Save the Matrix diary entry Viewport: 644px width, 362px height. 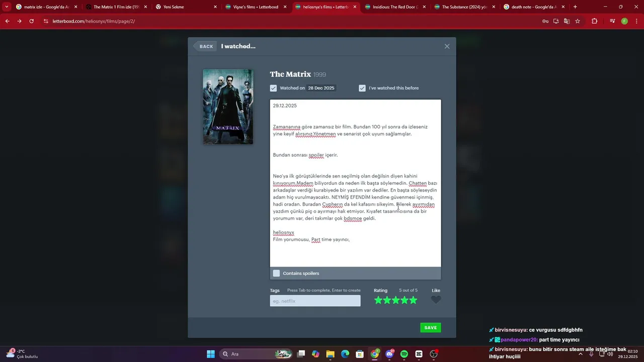pos(431,328)
